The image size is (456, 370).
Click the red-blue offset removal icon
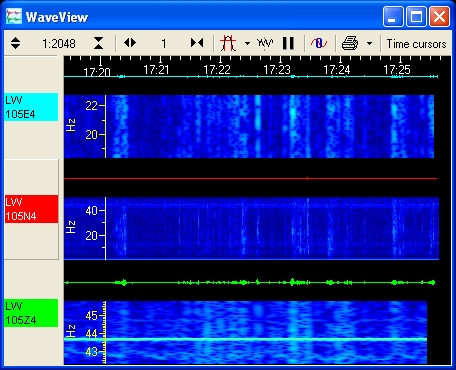(319, 43)
